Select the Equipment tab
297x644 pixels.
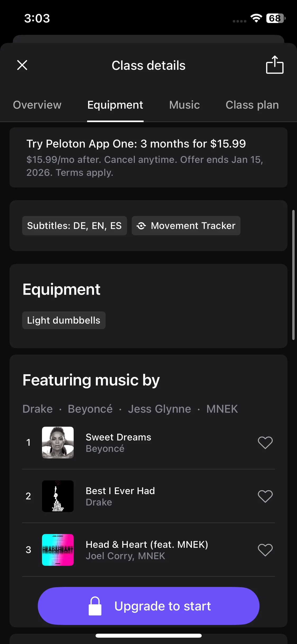(x=115, y=105)
